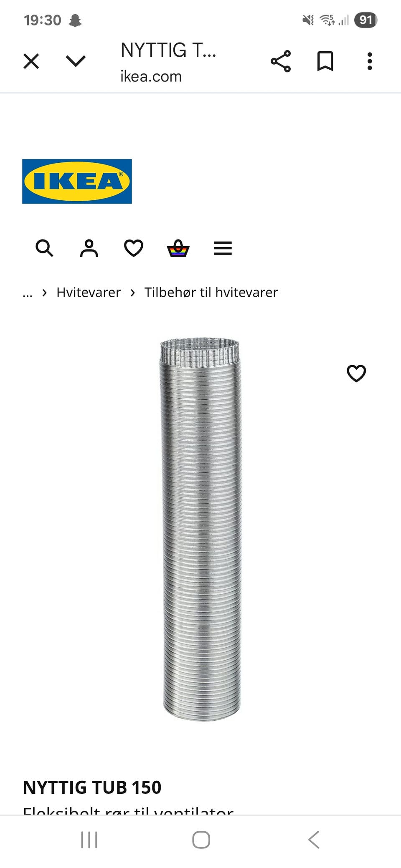
Task: Tap the IKEA logo
Action: (77, 181)
